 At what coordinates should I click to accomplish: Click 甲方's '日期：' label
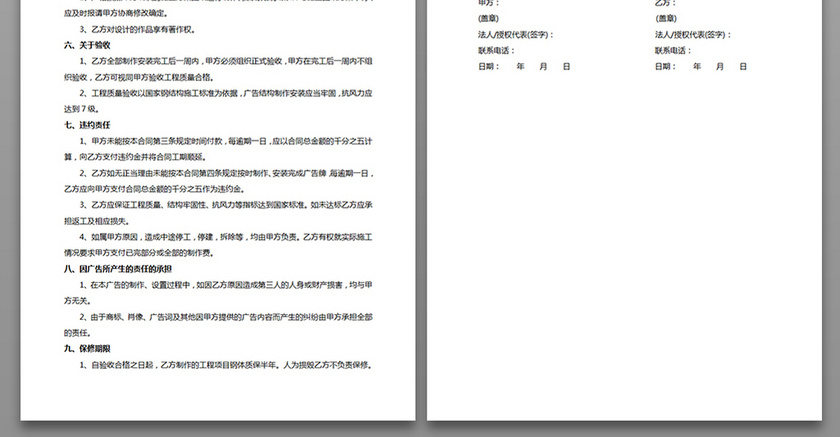tap(489, 67)
